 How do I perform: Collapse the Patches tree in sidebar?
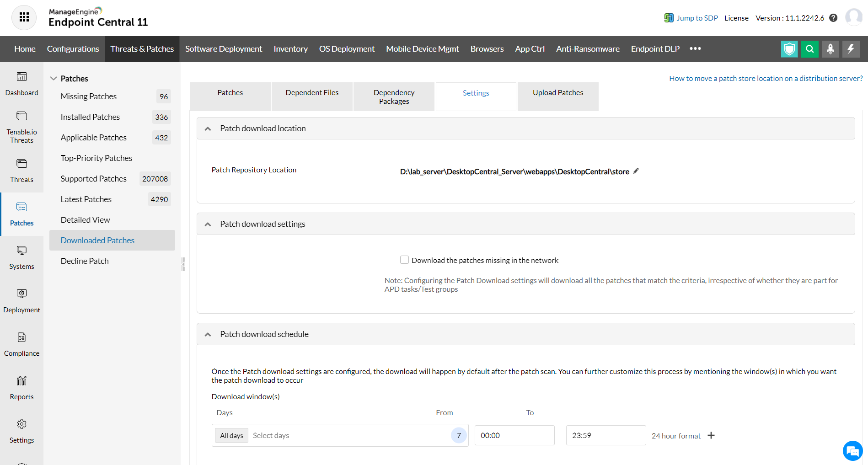[54, 78]
